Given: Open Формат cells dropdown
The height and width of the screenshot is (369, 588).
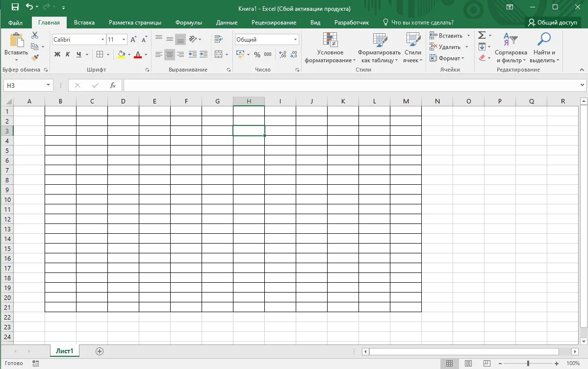Looking at the screenshot, I should 447,58.
